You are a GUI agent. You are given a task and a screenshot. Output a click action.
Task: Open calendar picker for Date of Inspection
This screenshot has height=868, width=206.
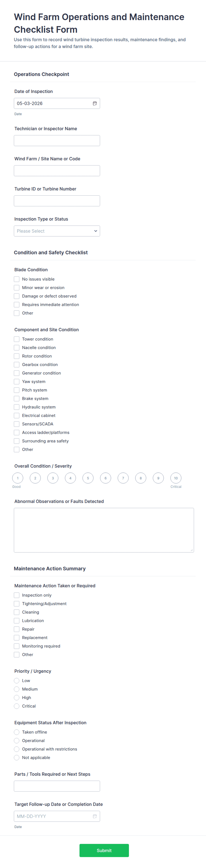pos(95,103)
